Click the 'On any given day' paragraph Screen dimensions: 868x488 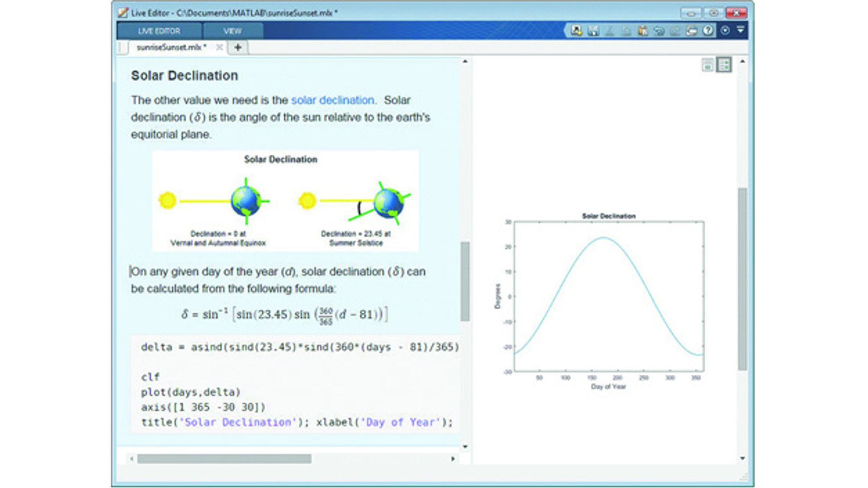coord(278,280)
